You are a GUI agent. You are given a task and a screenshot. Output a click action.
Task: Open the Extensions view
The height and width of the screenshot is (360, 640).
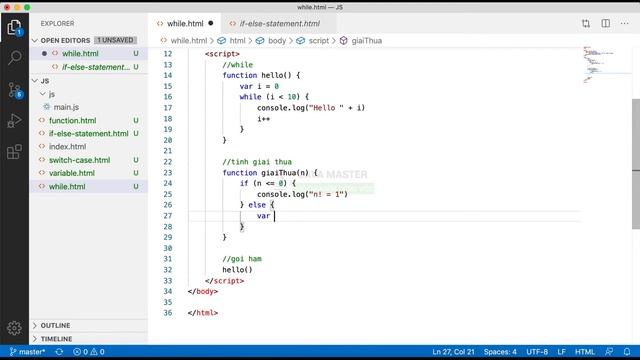[14, 152]
